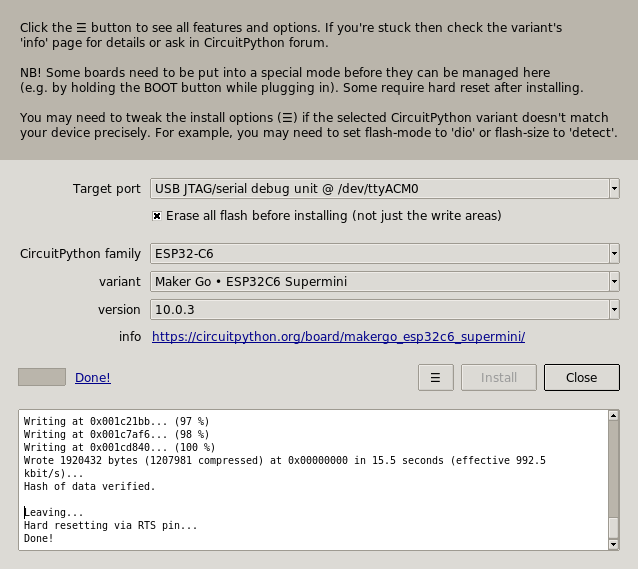Click log line 'Leaving...'
This screenshot has height=569, width=638.
tap(53, 512)
